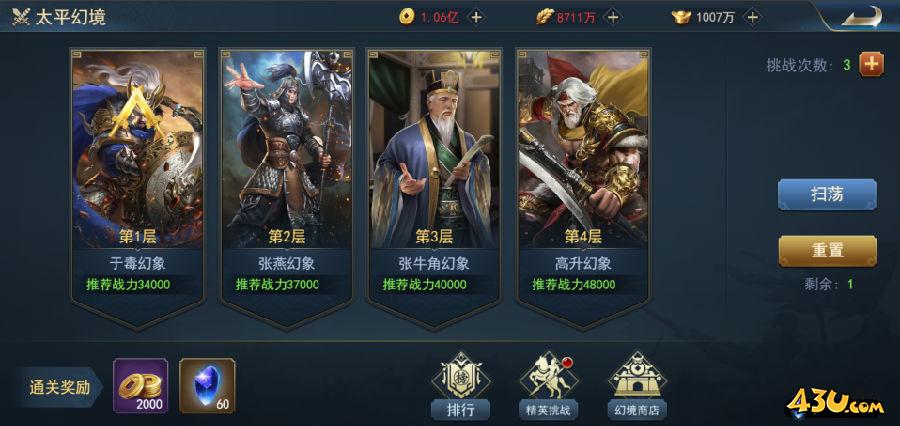Click the 太平幻境 title
This screenshot has height=426, width=900.
[71, 17]
